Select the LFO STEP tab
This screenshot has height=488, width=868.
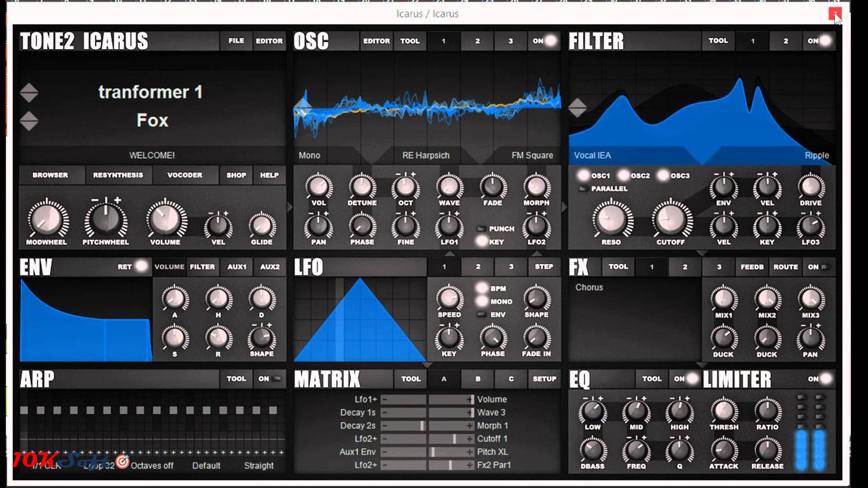pyautogui.click(x=544, y=267)
